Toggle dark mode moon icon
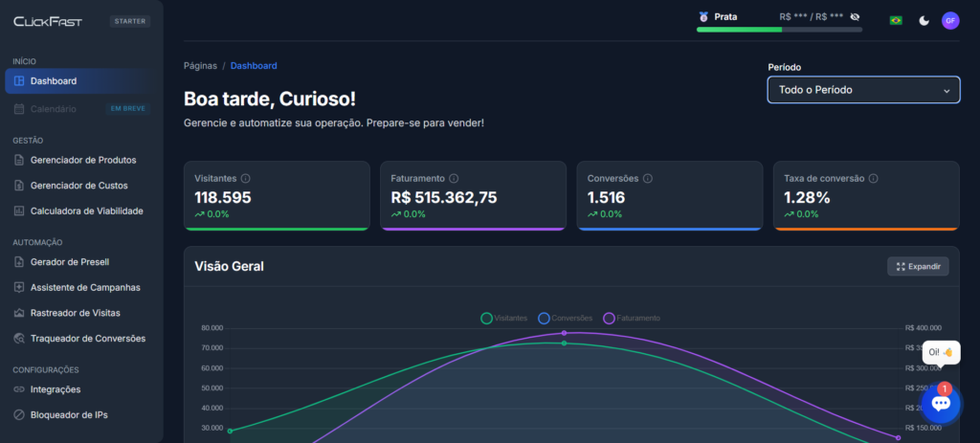 pyautogui.click(x=924, y=20)
